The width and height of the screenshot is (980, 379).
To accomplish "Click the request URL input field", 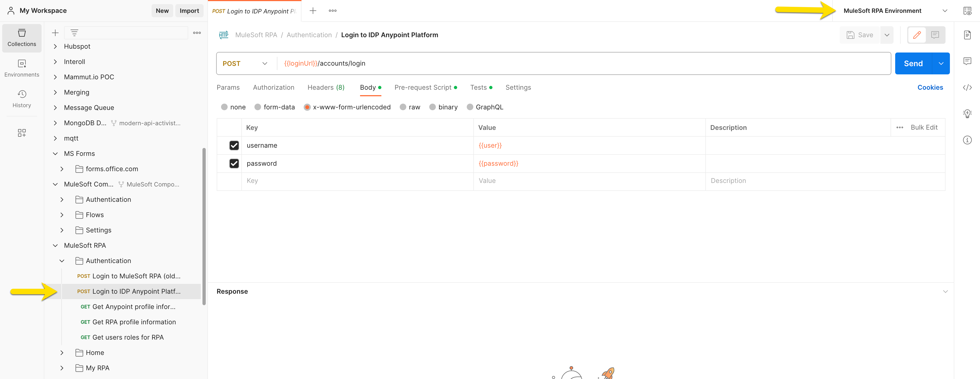I will click(584, 63).
